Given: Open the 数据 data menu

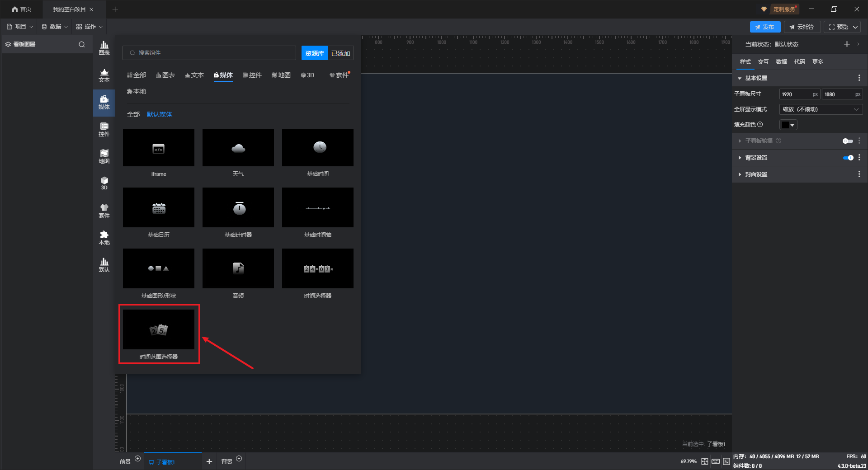Looking at the screenshot, I should pos(55,27).
